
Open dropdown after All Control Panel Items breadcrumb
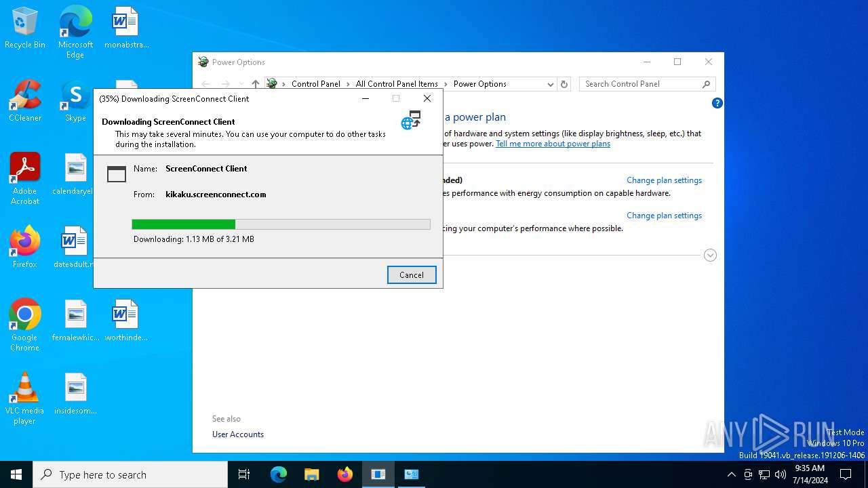pos(446,84)
